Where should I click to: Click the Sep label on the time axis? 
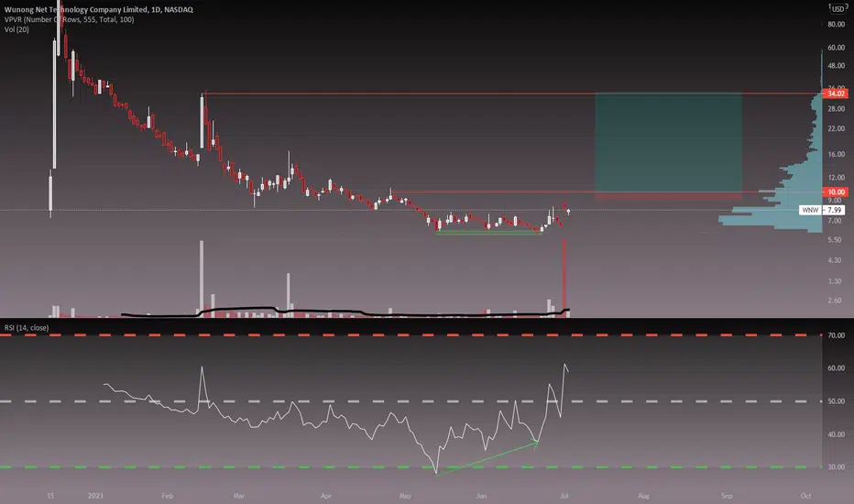(727, 495)
